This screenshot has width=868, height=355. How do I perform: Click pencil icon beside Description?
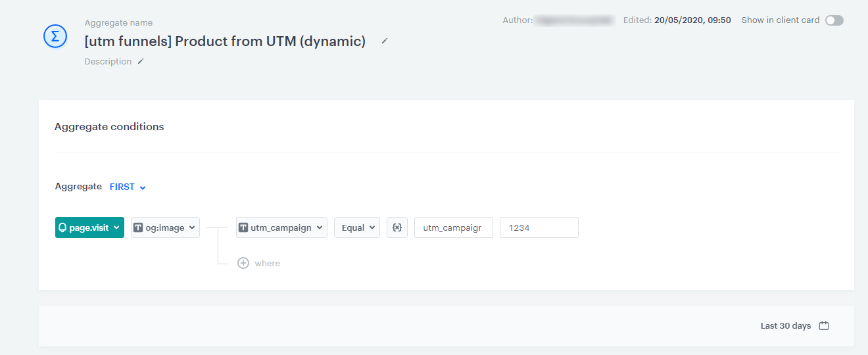pyautogui.click(x=140, y=62)
